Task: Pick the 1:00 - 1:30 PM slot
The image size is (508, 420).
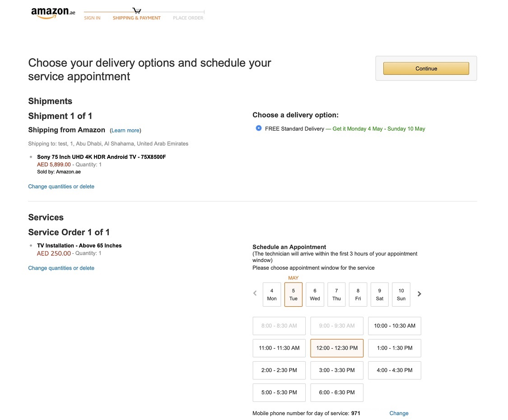Action: (x=395, y=348)
